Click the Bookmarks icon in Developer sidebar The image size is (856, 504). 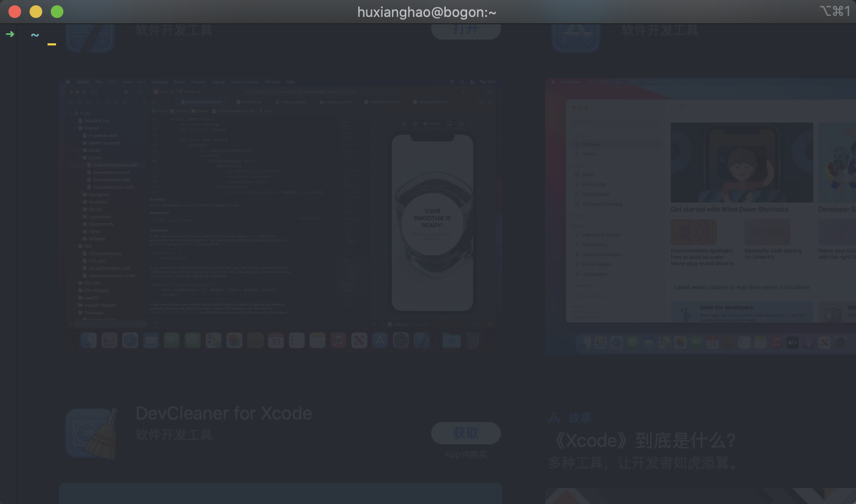[x=577, y=184]
